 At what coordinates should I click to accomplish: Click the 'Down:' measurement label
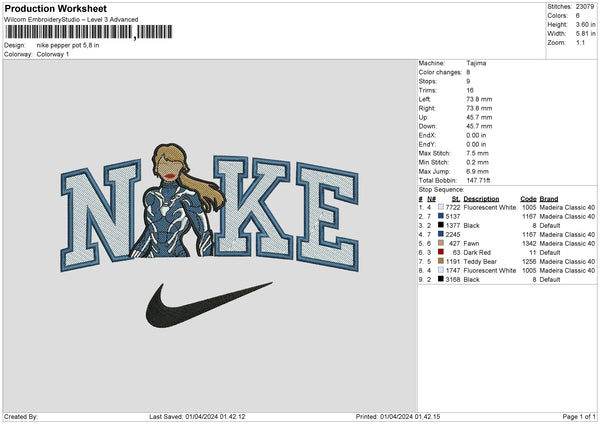coord(427,126)
